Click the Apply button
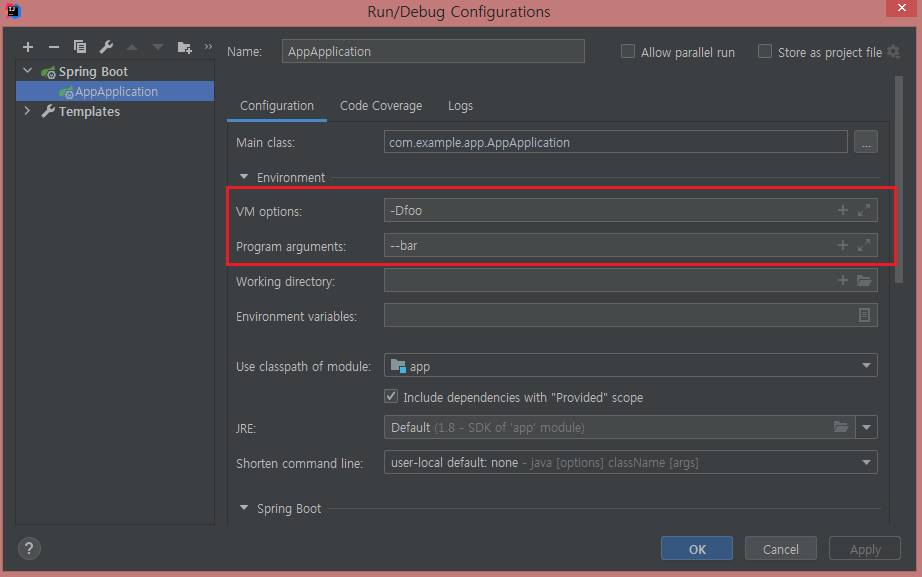The width and height of the screenshot is (922, 577). pos(865,549)
